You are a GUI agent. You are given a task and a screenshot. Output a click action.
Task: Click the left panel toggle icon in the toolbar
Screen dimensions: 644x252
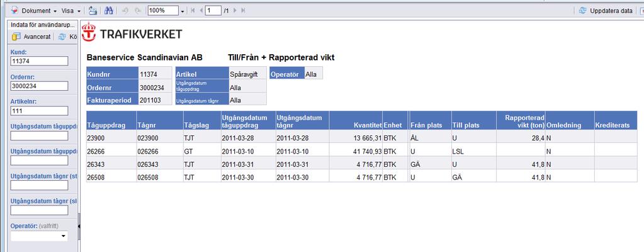[93, 11]
